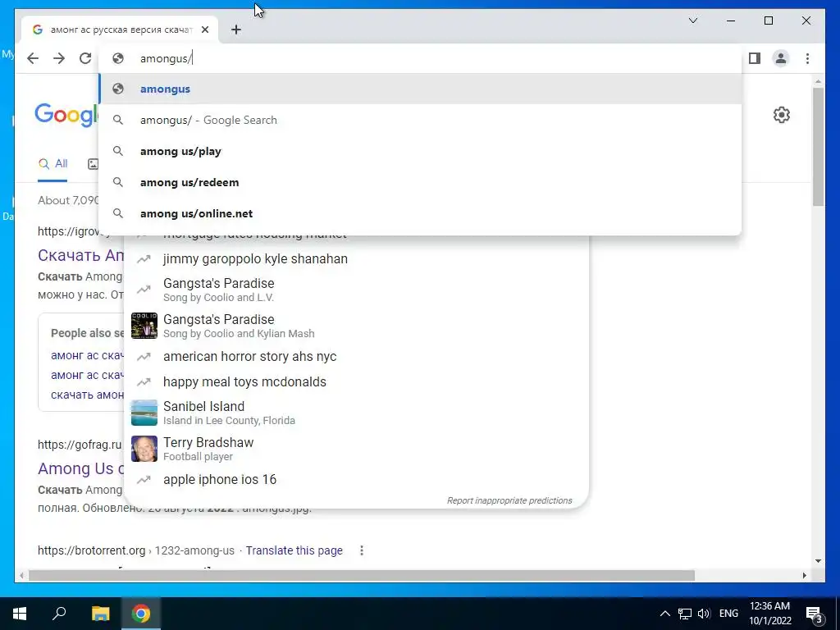Viewport: 840px width, 630px height.
Task: Open Chrome three-dot menu
Action: pos(807,58)
